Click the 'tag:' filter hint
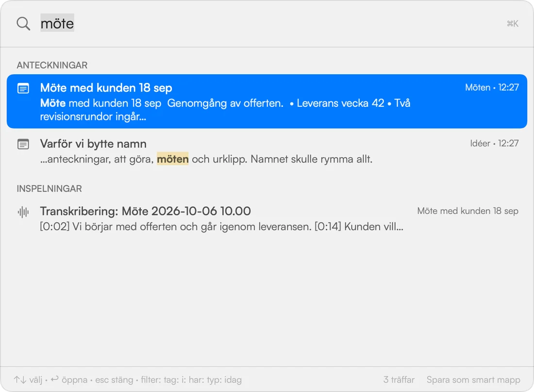Viewport: 534px width, 392px height. pos(171,380)
